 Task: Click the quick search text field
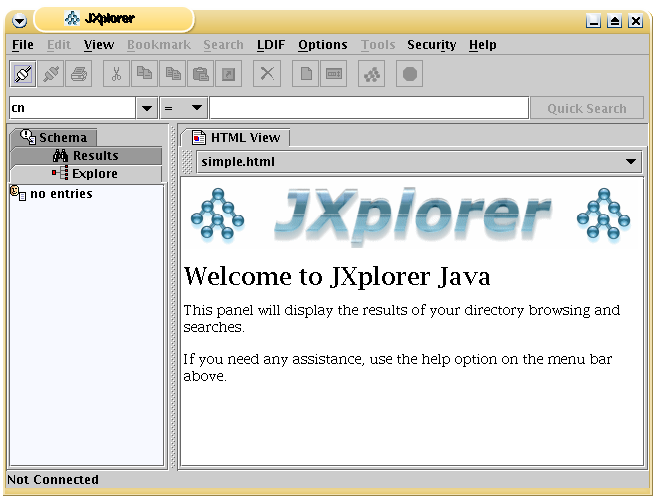point(368,108)
